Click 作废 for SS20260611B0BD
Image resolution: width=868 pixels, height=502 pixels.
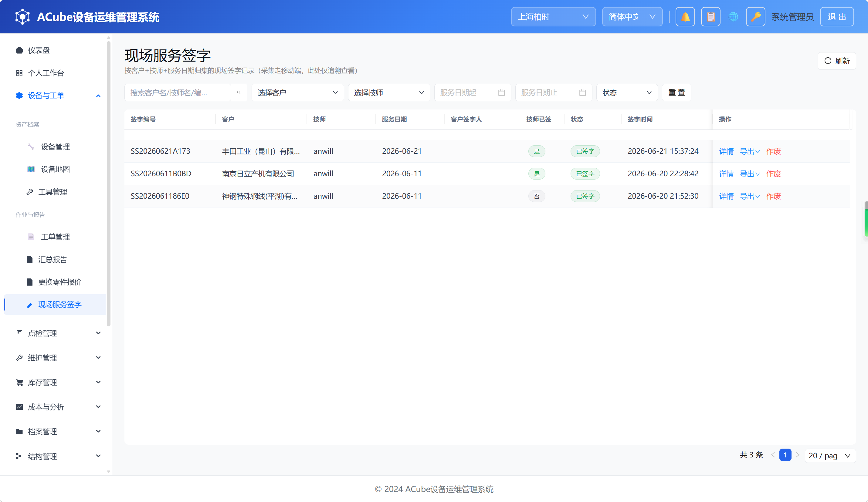click(773, 174)
